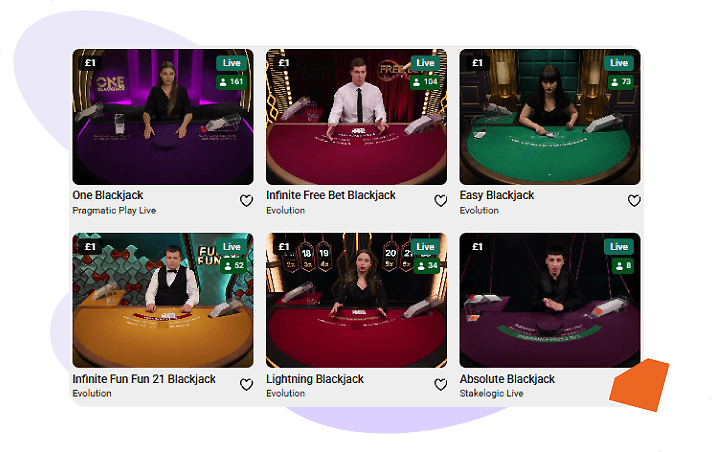Launch Lightning Blackjack live table image
Viewport: 712px width, 452px height.
(x=356, y=300)
